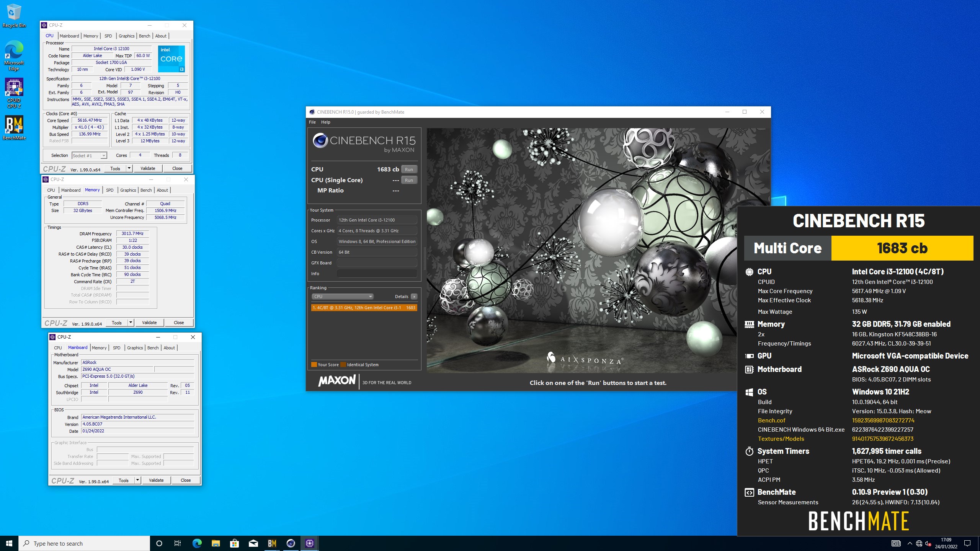Open Cortana circle icon in taskbar
This screenshot has height=551, width=980.
point(159,543)
